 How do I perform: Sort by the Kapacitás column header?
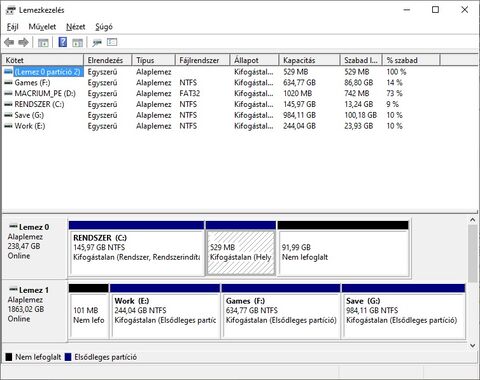310,60
